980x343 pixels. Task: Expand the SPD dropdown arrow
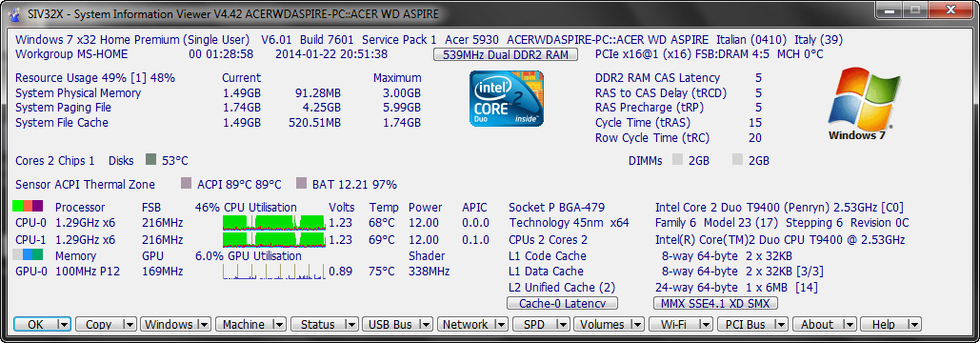(x=563, y=324)
